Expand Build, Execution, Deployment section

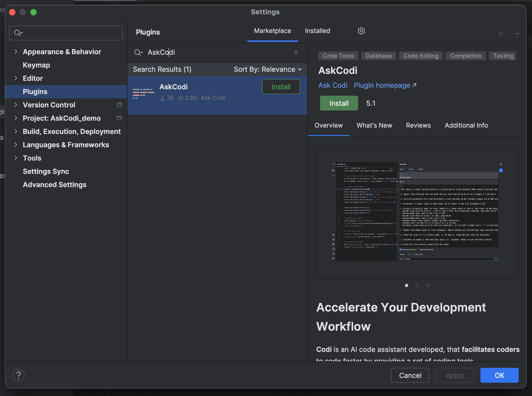[x=16, y=131]
